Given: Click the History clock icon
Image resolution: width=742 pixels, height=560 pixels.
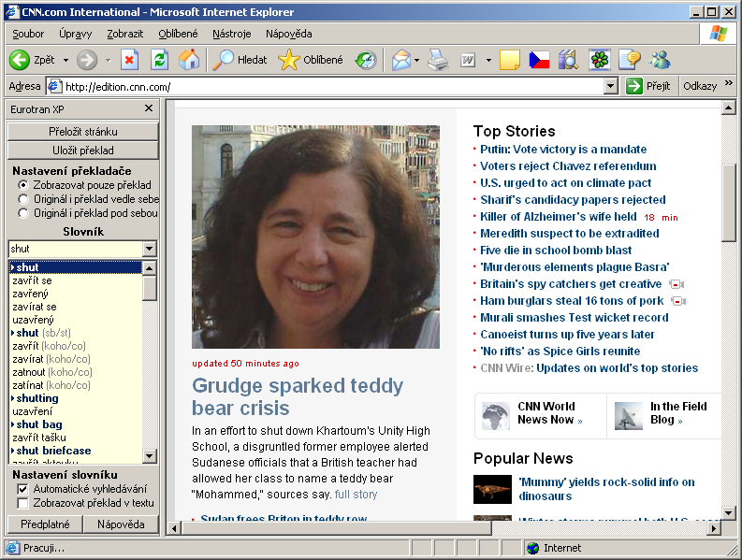Looking at the screenshot, I should click(x=366, y=60).
